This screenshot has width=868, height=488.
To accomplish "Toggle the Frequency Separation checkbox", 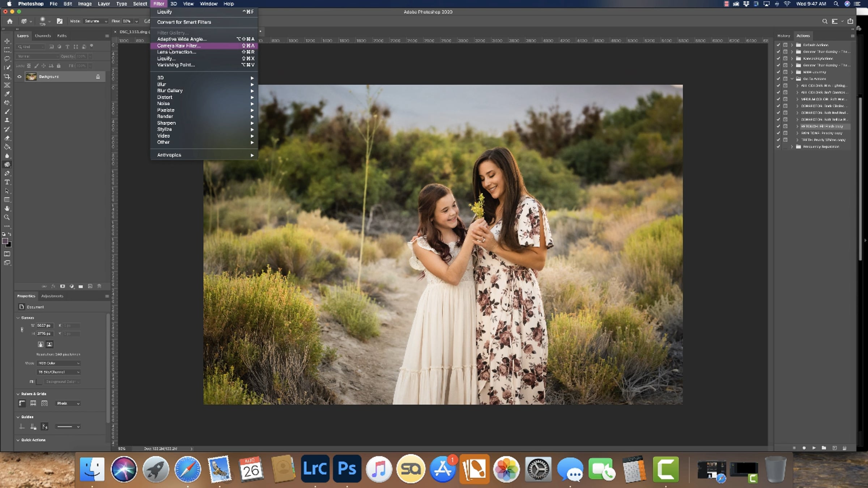I will coord(778,147).
